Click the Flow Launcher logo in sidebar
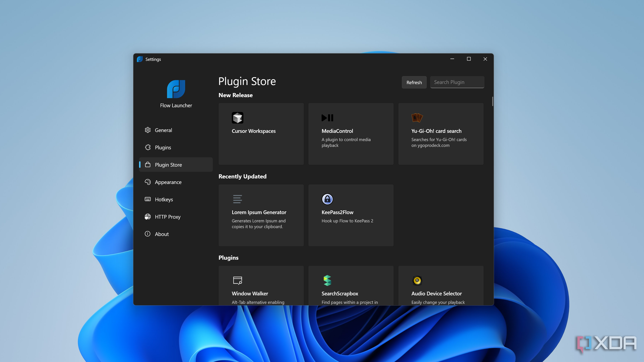Viewport: 644px width, 362px height. pos(176,89)
